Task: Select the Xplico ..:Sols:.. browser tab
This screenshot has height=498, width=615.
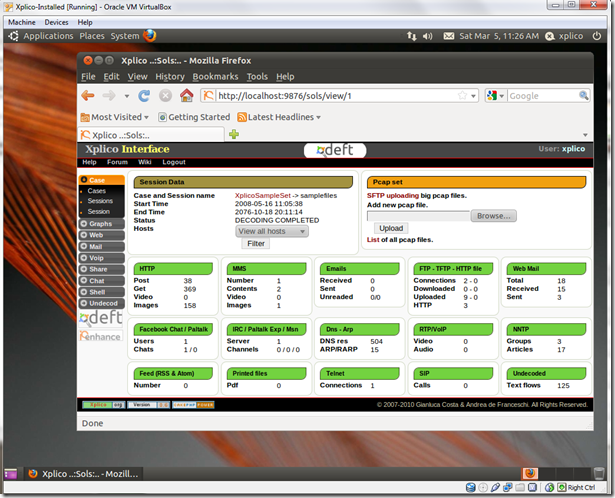Action: point(151,135)
